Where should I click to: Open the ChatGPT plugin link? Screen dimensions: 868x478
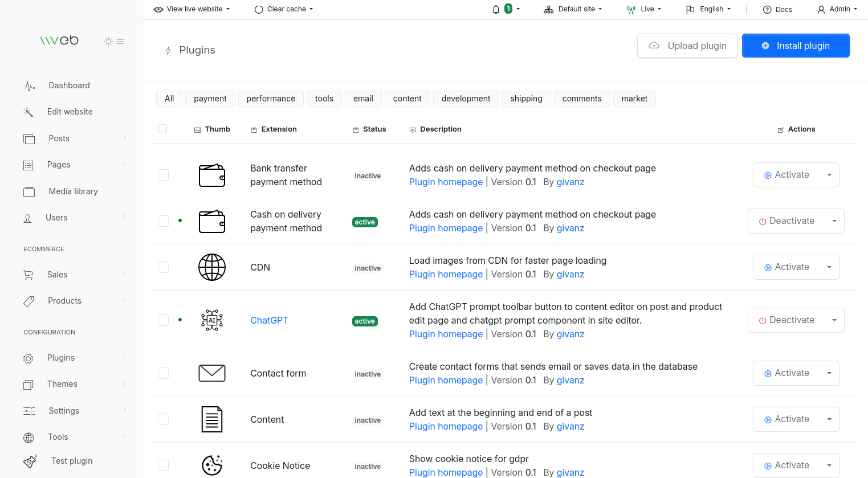pyautogui.click(x=270, y=320)
